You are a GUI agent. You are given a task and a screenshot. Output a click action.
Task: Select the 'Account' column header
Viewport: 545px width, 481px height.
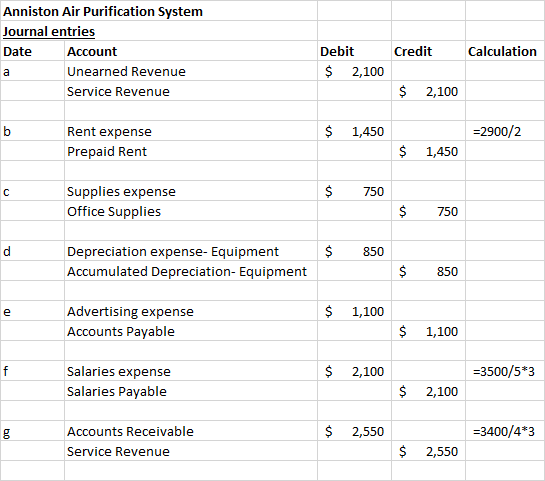[x=191, y=51]
